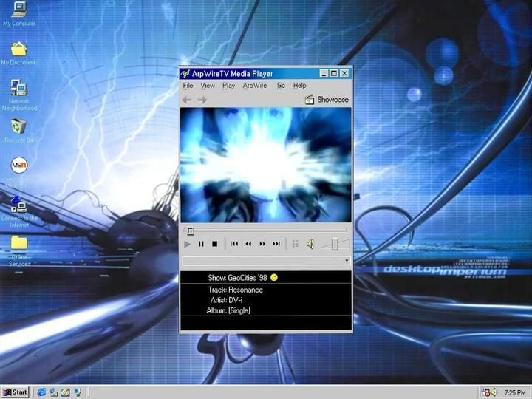532x399 pixels.
Task: Click the Back navigation arrow
Action: tap(187, 100)
